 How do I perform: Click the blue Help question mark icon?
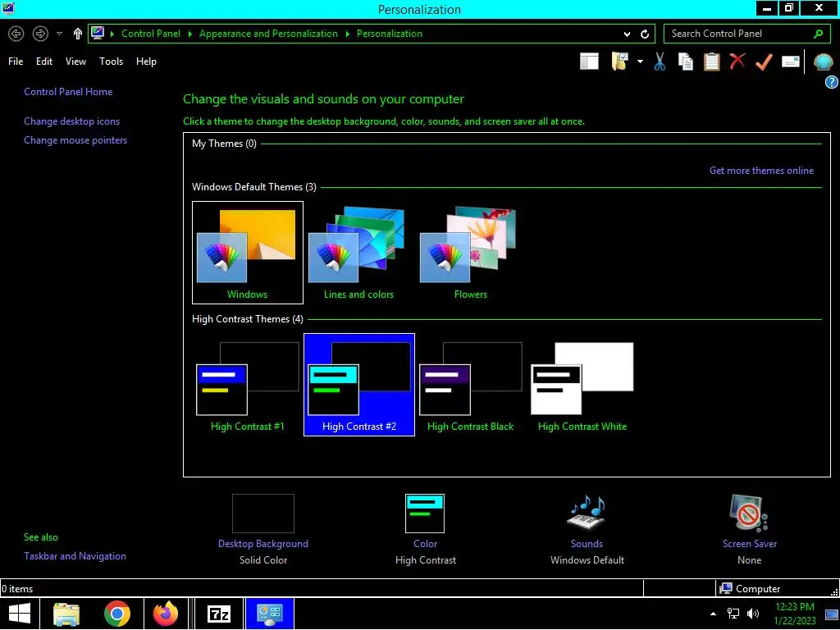click(x=832, y=82)
